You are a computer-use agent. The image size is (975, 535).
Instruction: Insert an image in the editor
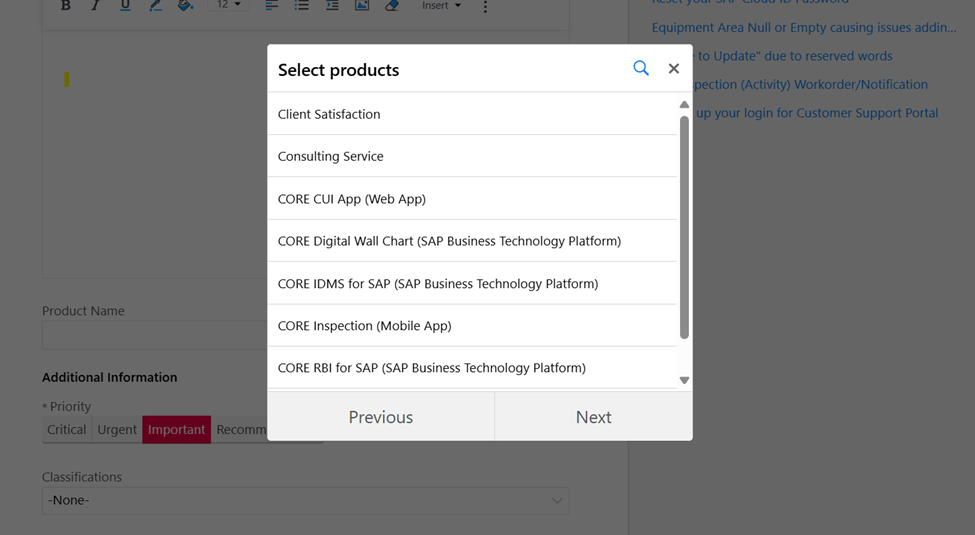362,6
